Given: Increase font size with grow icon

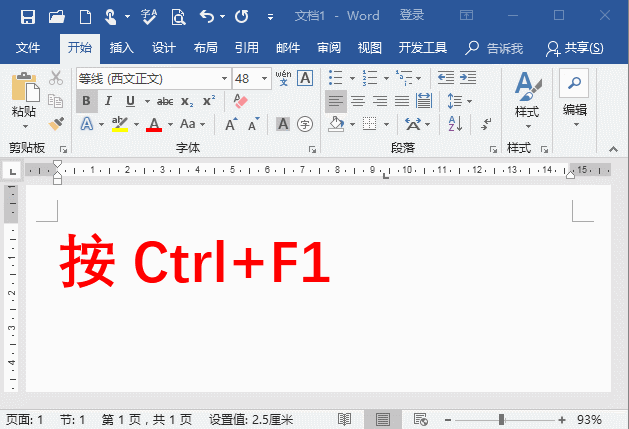Looking at the screenshot, I should (x=231, y=124).
